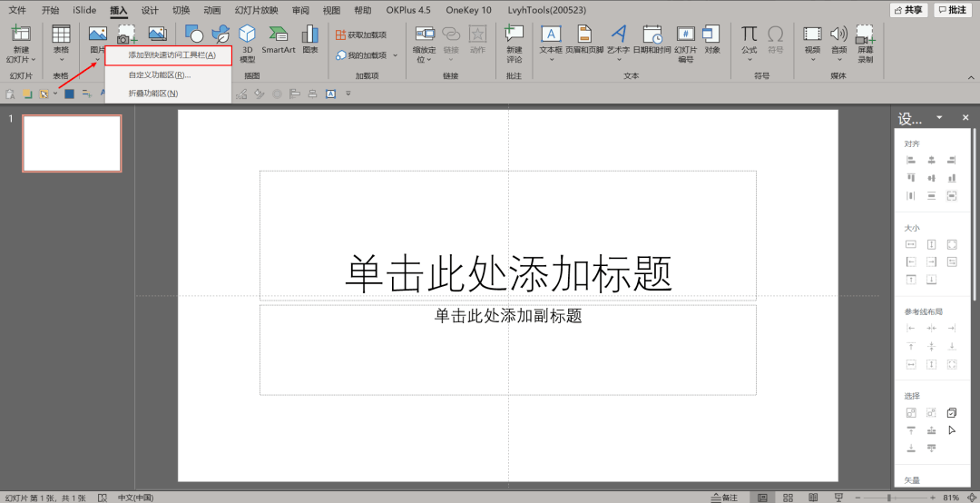Click 获取加载项 Get Add-ins
980x503 pixels.
[x=361, y=35]
